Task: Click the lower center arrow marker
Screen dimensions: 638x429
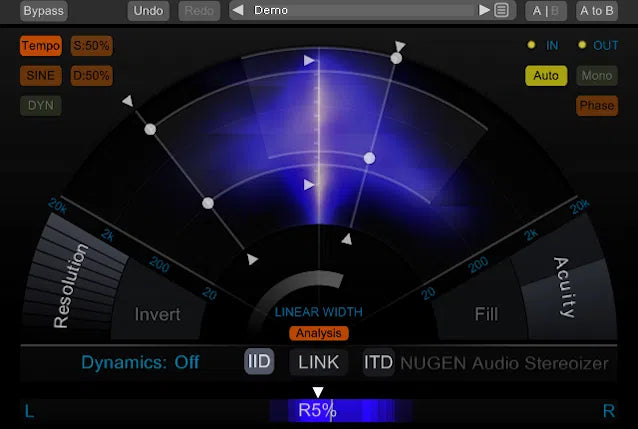Action: [309, 185]
